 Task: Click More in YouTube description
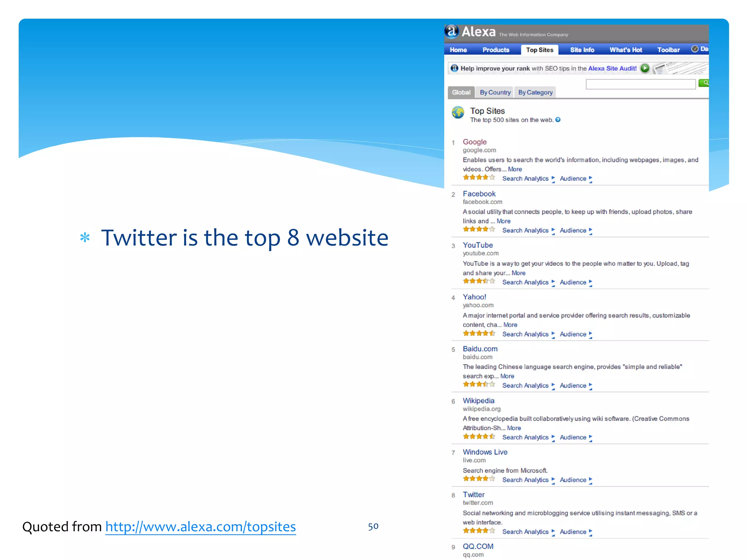click(x=518, y=273)
